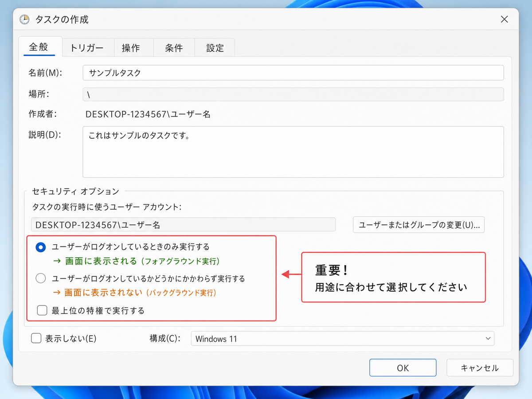Select ユーザーがログオンしているかどうかにかかわらず実行する radio button

[x=40, y=279]
